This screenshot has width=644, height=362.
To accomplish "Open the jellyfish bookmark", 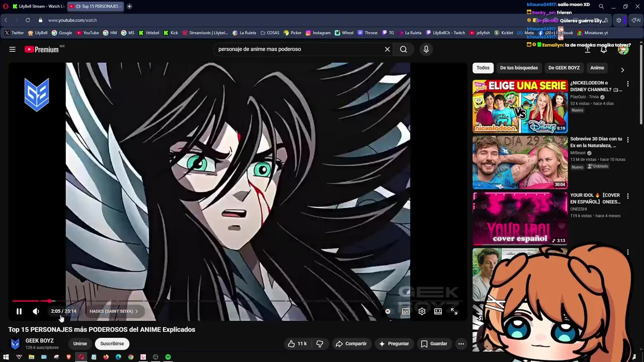I will tap(480, 33).
